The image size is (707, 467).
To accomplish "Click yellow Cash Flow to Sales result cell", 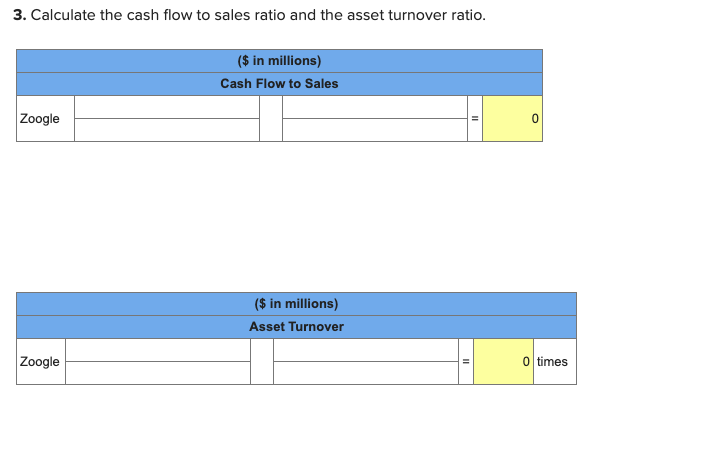I will pyautogui.click(x=512, y=119).
